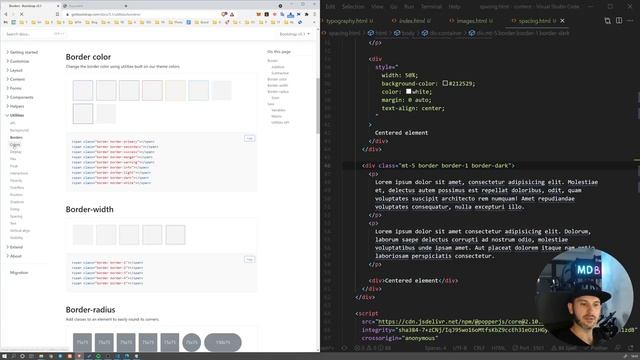Click the spacing.html breadcrumb item
This screenshot has width=640, height=360.
(341, 33)
